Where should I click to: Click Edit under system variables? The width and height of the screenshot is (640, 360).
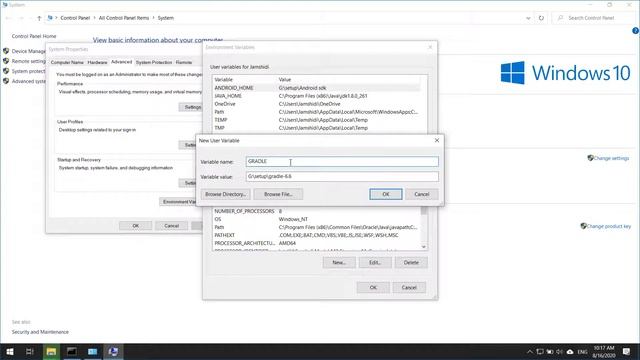point(375,262)
